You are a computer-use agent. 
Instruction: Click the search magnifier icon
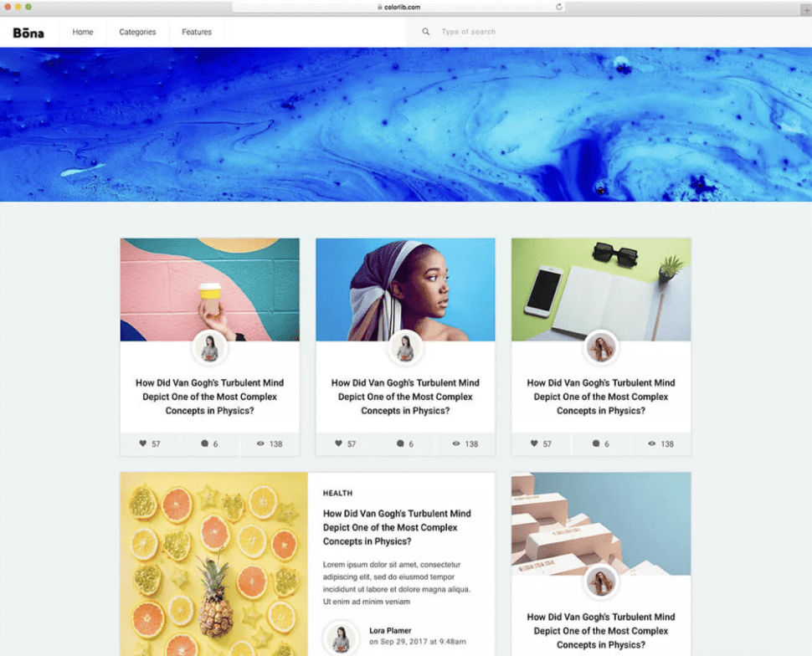(425, 32)
